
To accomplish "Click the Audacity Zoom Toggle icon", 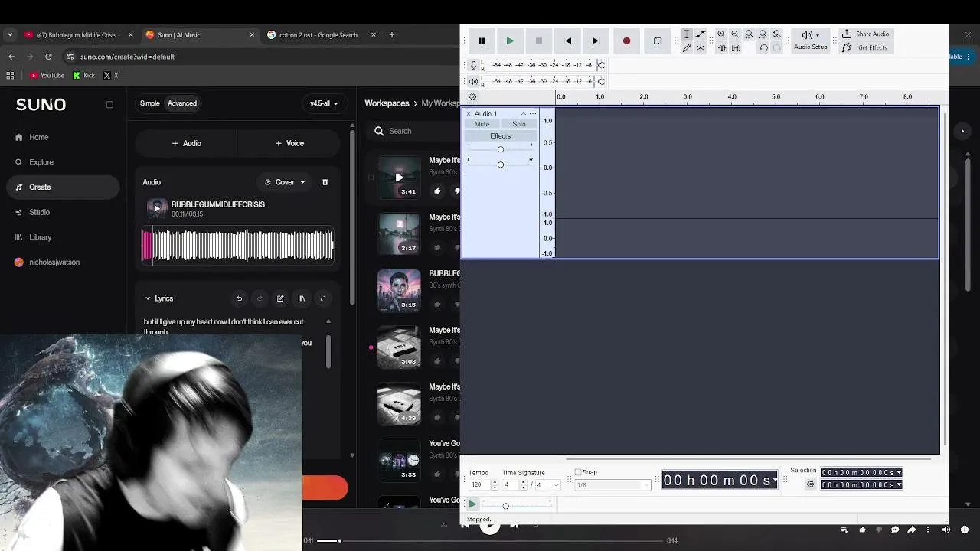I will (776, 34).
